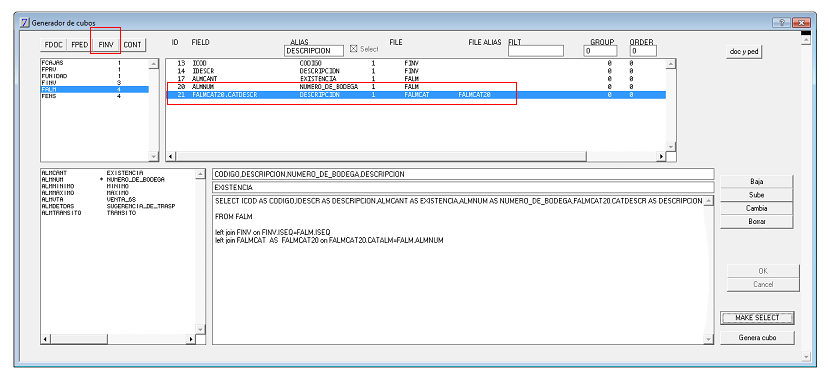The height and width of the screenshot is (378, 829).
Task: Click the Genera cubo button
Action: coord(757,337)
